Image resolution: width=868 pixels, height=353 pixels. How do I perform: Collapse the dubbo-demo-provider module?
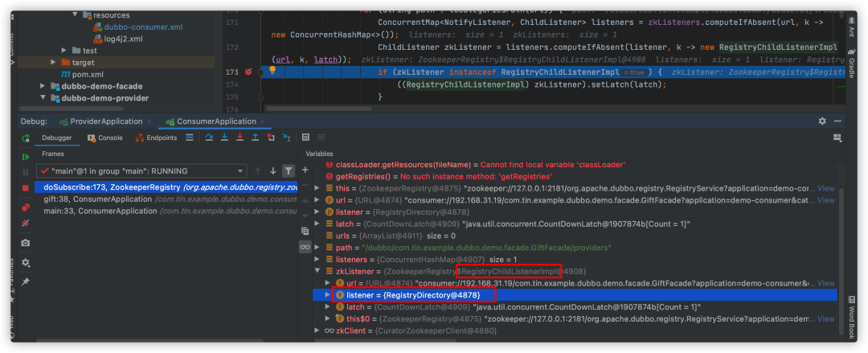point(43,98)
